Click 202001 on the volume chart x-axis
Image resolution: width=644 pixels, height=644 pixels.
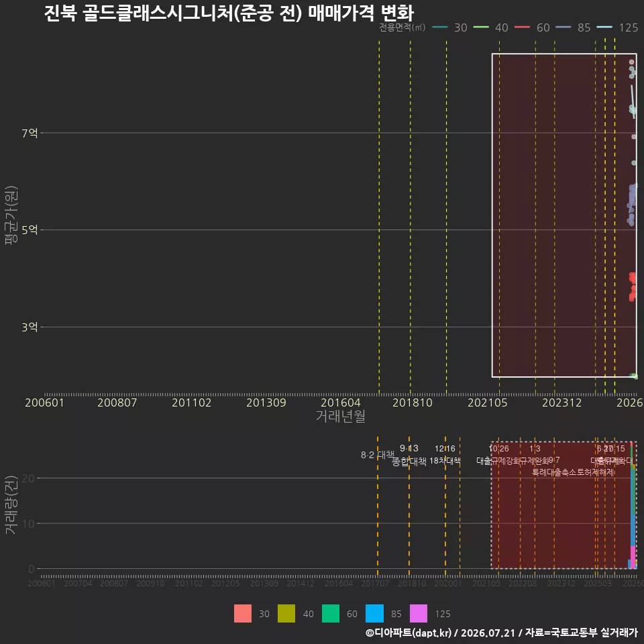pyautogui.click(x=447, y=583)
